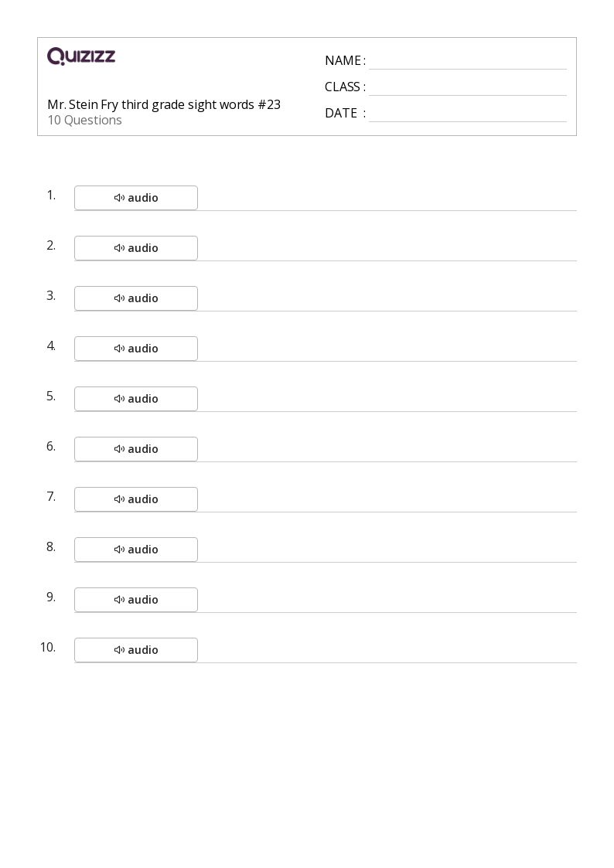
Task: Click the answer line for question 10
Action: (387, 655)
